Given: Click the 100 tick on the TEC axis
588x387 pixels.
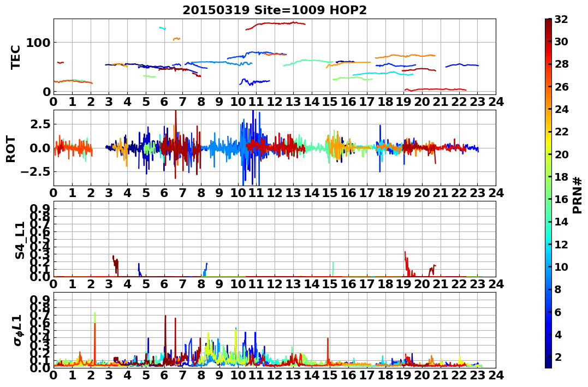Looking at the screenshot, I should pos(38,43).
